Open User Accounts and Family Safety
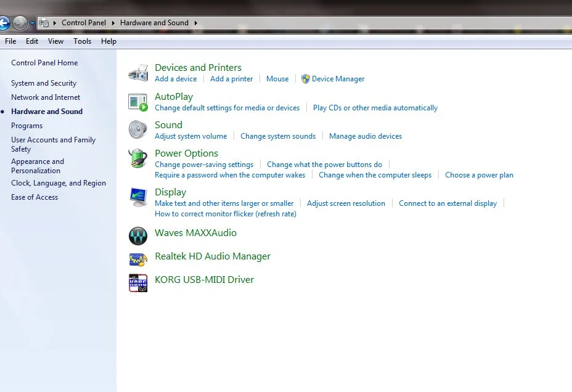572x392 pixels. pyautogui.click(x=53, y=144)
